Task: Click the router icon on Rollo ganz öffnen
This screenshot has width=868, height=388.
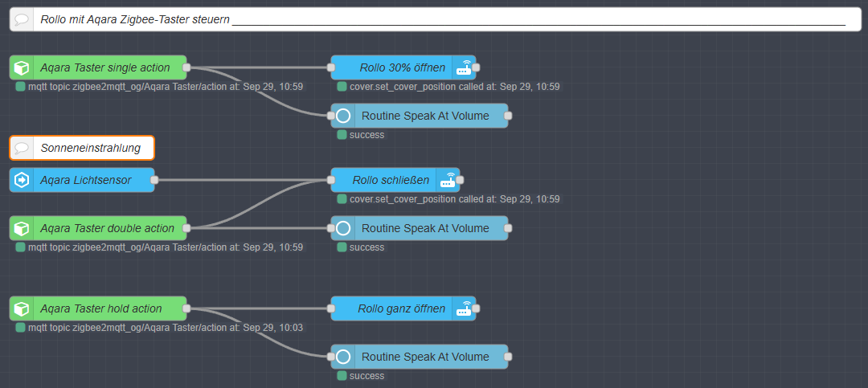Action: pyautogui.click(x=464, y=309)
